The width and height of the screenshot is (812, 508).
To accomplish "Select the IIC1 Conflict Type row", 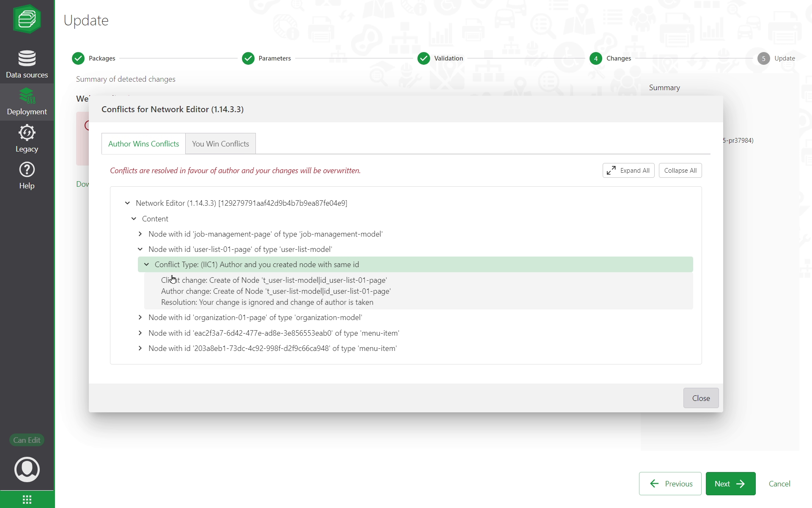I will point(257,265).
